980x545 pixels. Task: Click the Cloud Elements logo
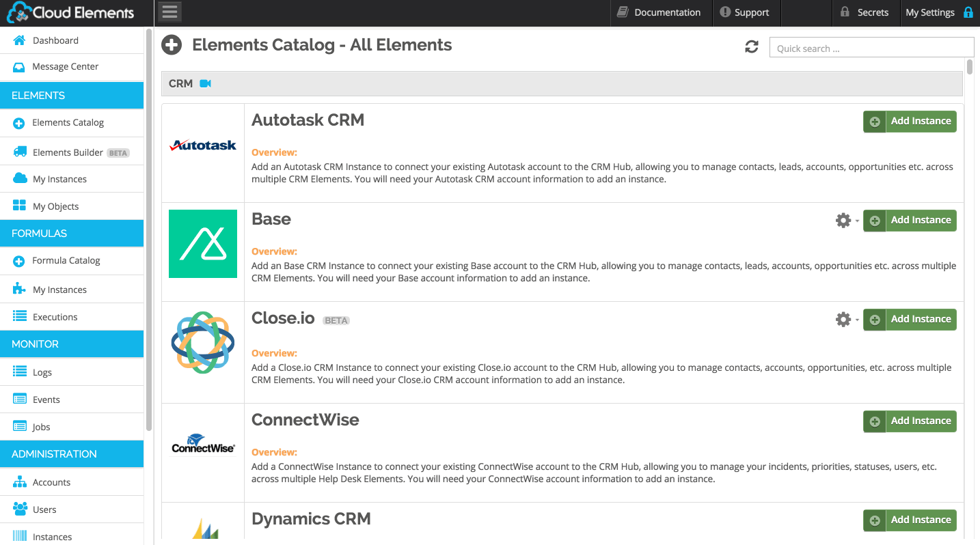coord(71,12)
